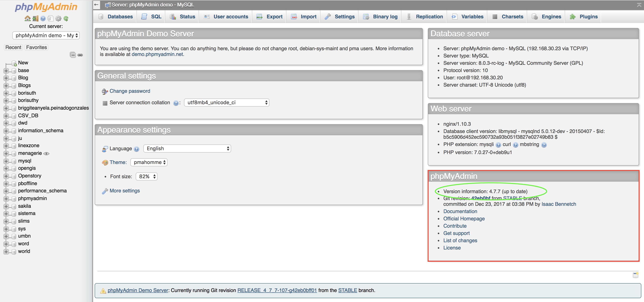
Task: Toggle navigation link-with-main-panel icon
Action: tap(80, 55)
